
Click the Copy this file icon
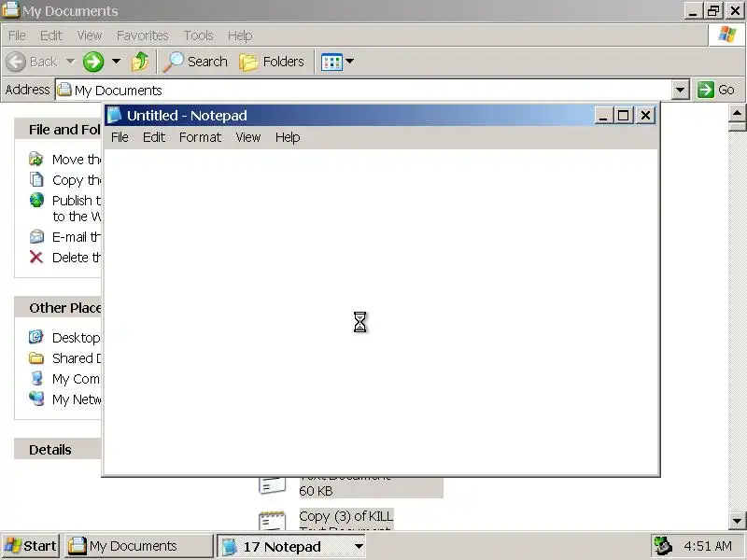click(x=36, y=179)
